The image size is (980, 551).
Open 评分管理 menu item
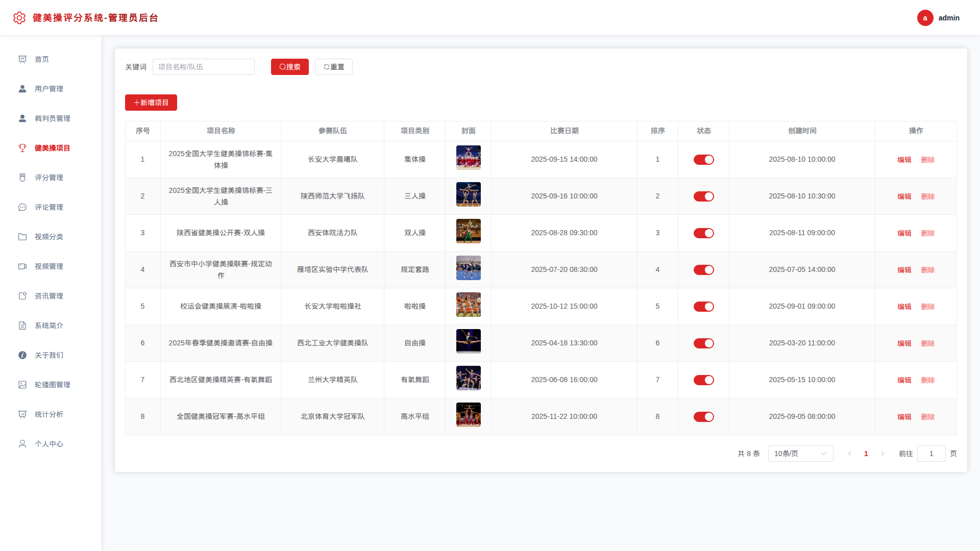point(51,178)
